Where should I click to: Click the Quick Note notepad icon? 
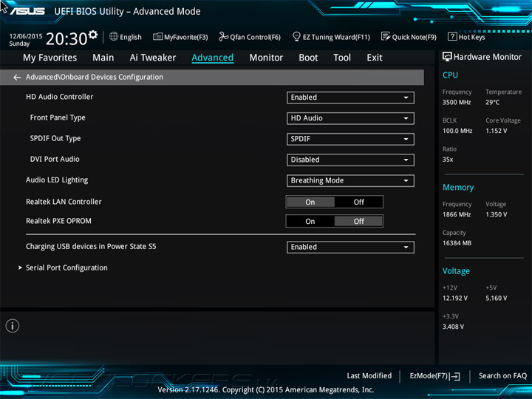click(x=386, y=36)
